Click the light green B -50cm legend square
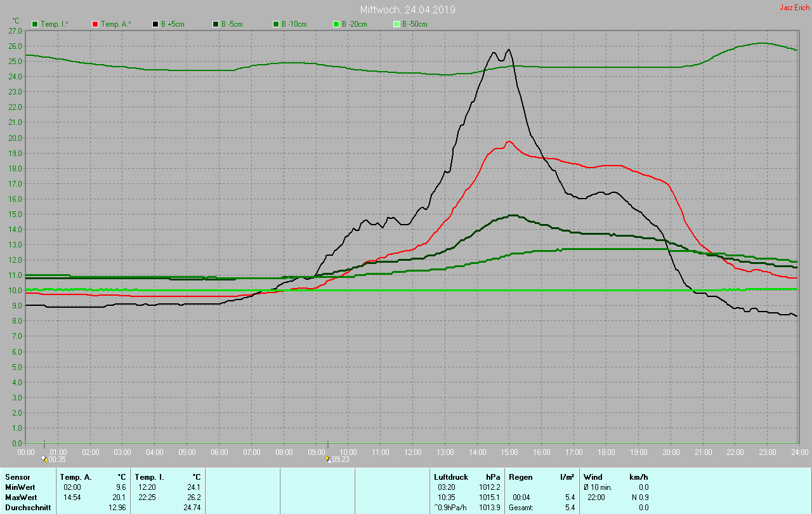The image size is (812, 514). 396,24
